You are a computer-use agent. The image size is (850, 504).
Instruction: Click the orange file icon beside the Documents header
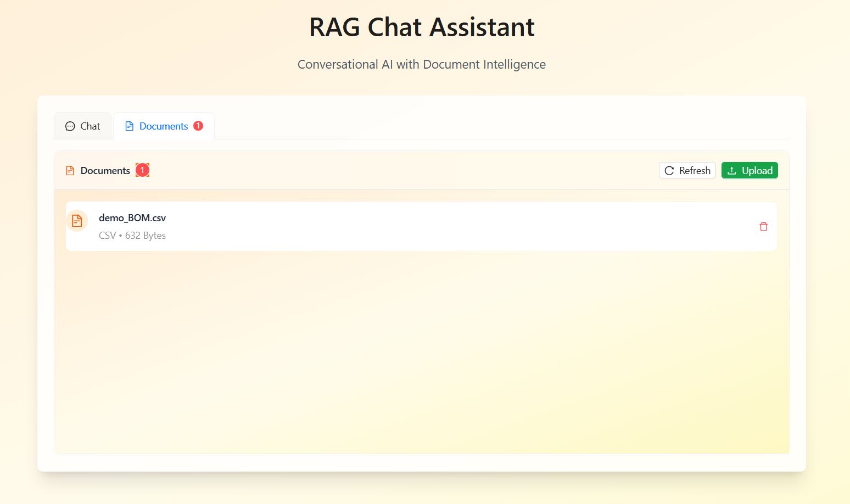click(x=70, y=171)
